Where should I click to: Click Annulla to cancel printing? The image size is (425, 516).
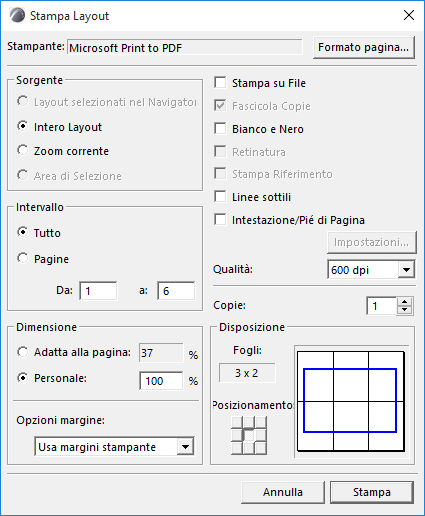283,492
